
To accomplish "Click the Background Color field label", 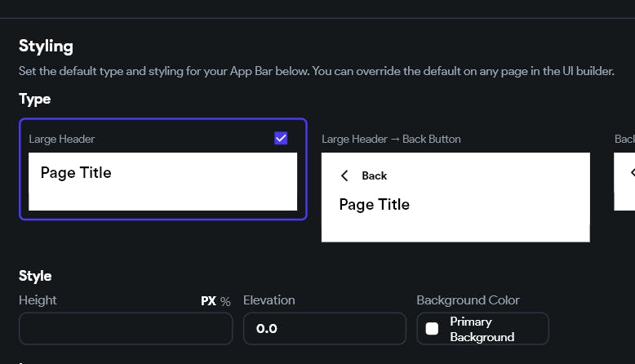I will pyautogui.click(x=468, y=300).
